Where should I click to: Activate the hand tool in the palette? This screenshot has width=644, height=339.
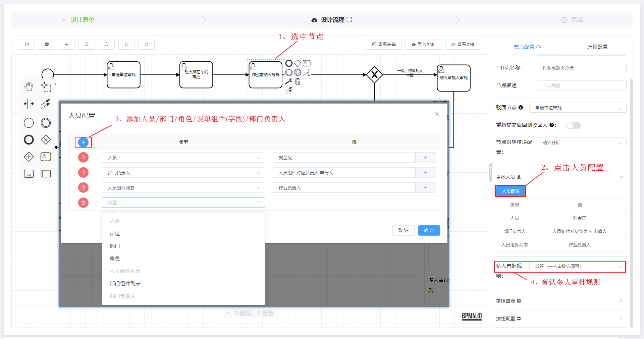(29, 87)
